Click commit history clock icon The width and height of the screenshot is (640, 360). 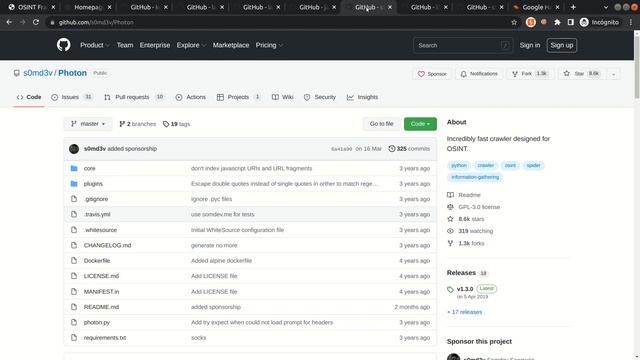coord(391,149)
